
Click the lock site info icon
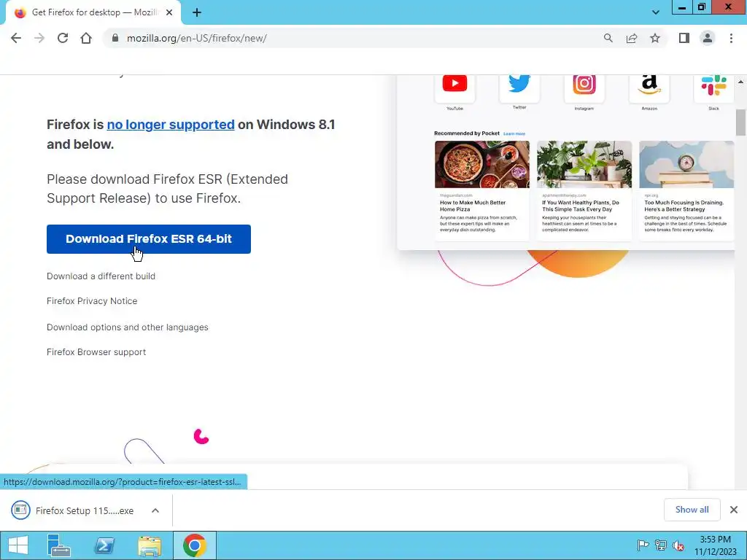(x=115, y=38)
